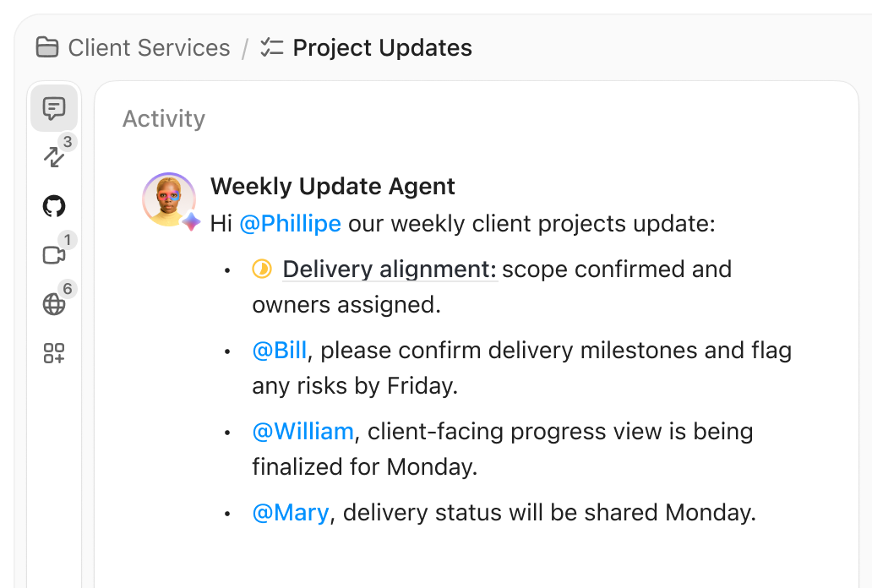The image size is (872, 588).
Task: Switch to the Activity section
Action: pos(164,118)
